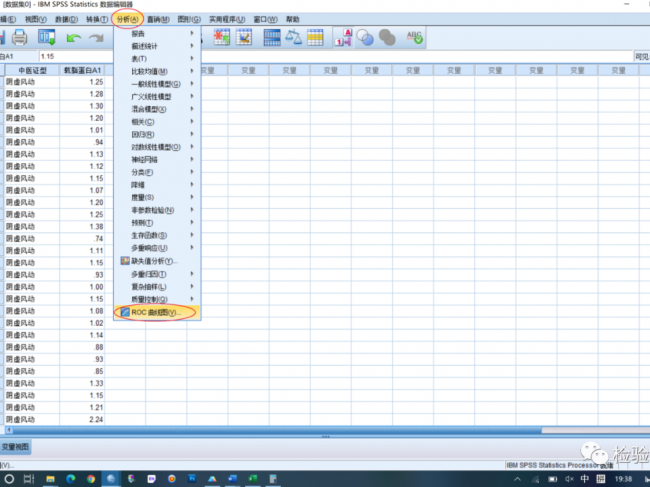Open the 窗口(W) menu
Screen dimensions: 650x487
(x=265, y=19)
